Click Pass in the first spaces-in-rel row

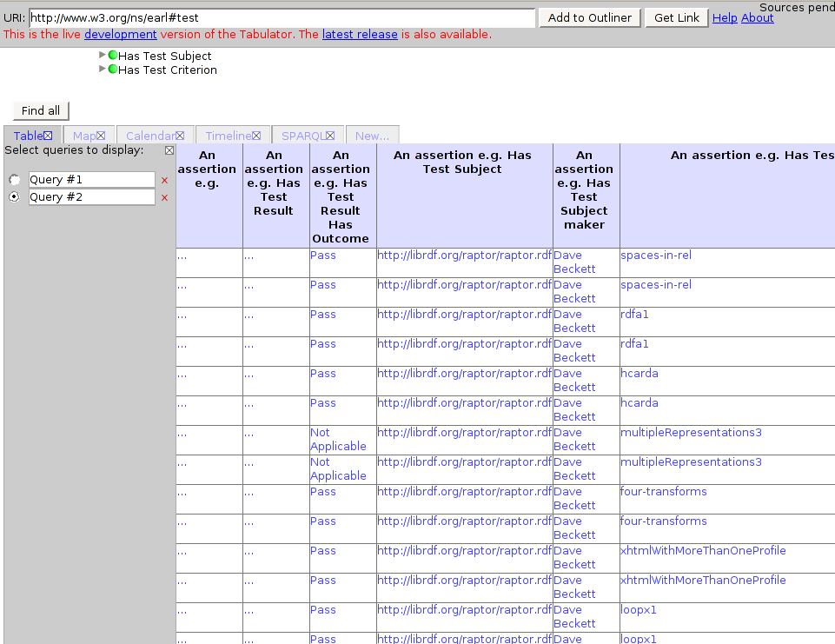[x=323, y=256]
